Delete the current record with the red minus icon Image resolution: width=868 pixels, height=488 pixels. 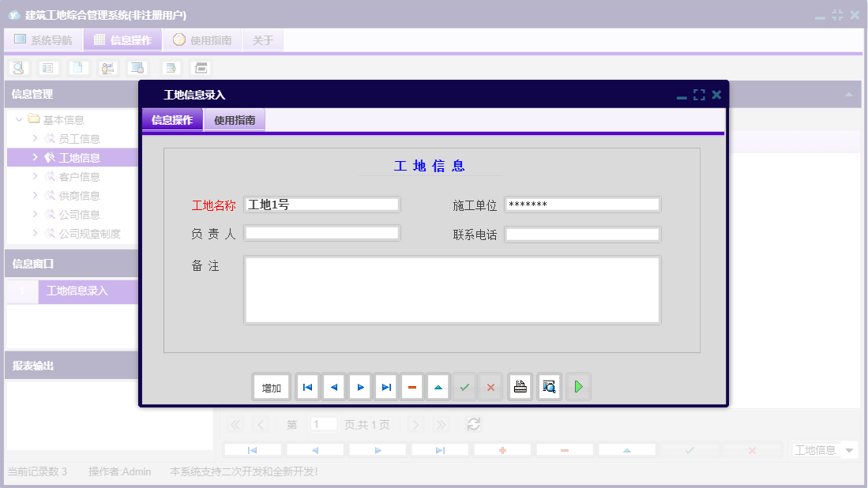(x=411, y=386)
